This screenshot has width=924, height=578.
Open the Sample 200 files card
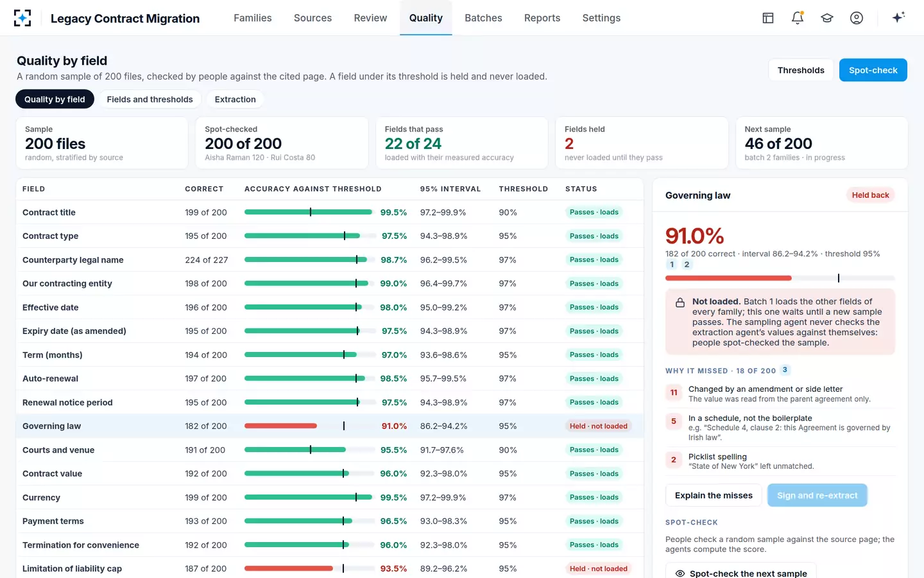102,143
